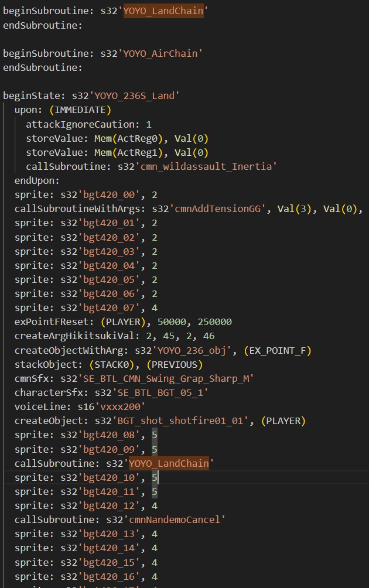369x588 pixels.
Task: Click 'Mem(ActReg0)' in storeValue line
Action: (128, 139)
